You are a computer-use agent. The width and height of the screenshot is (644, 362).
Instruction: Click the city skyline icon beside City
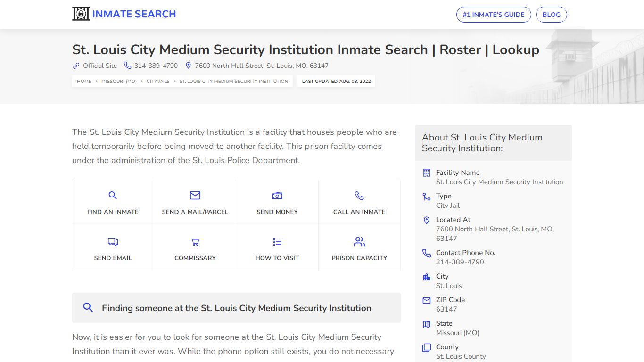click(x=427, y=277)
